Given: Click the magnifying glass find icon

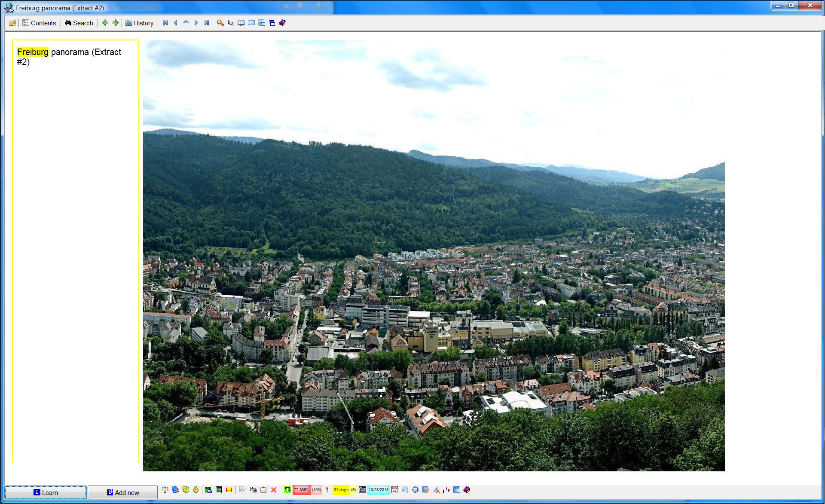Looking at the screenshot, I should click(220, 23).
